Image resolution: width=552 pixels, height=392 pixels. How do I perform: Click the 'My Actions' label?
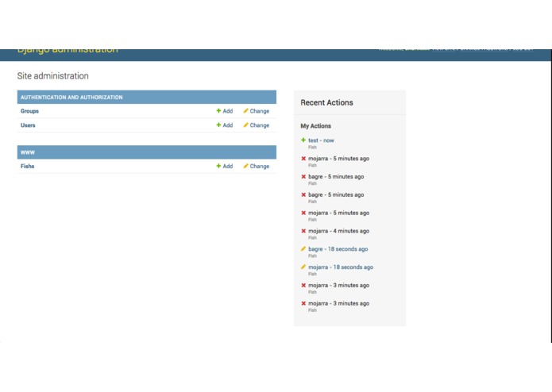[316, 126]
